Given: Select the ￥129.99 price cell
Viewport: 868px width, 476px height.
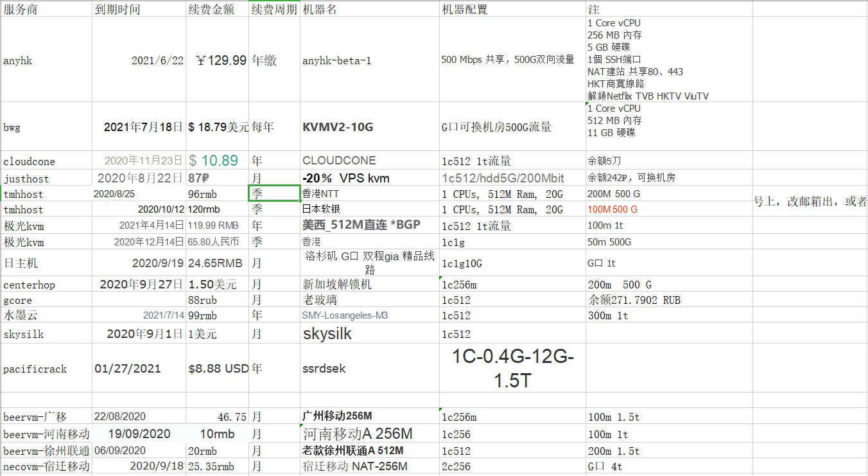Looking at the screenshot, I should click(218, 60).
